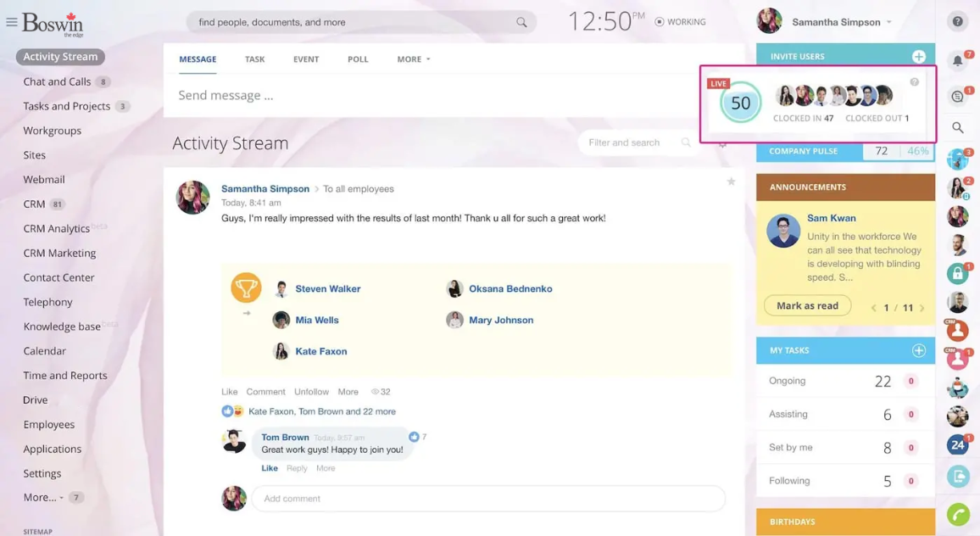Click the live counter circle showing 50

click(740, 103)
